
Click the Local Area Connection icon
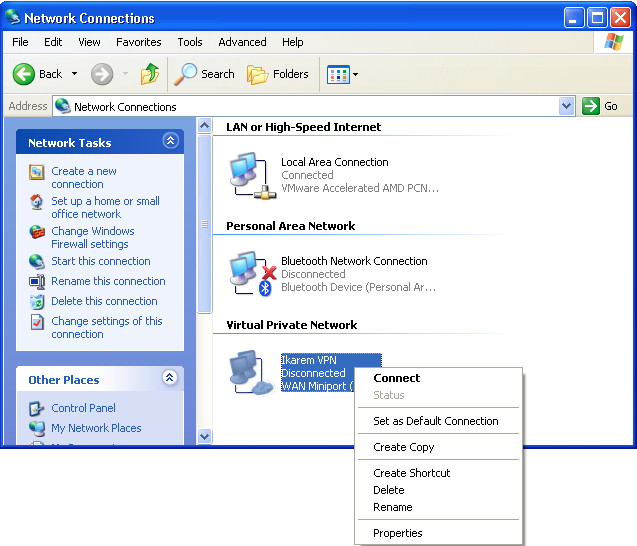click(253, 176)
